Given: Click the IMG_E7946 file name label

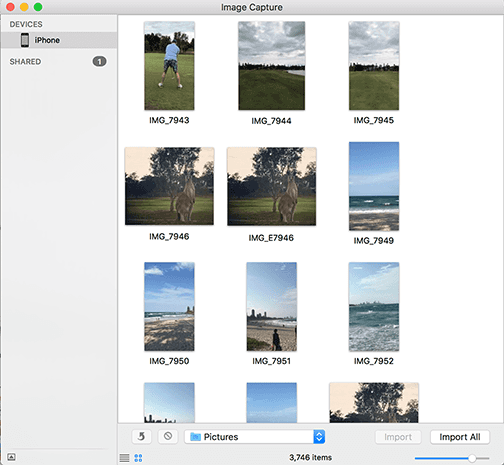Looking at the screenshot, I should [271, 238].
